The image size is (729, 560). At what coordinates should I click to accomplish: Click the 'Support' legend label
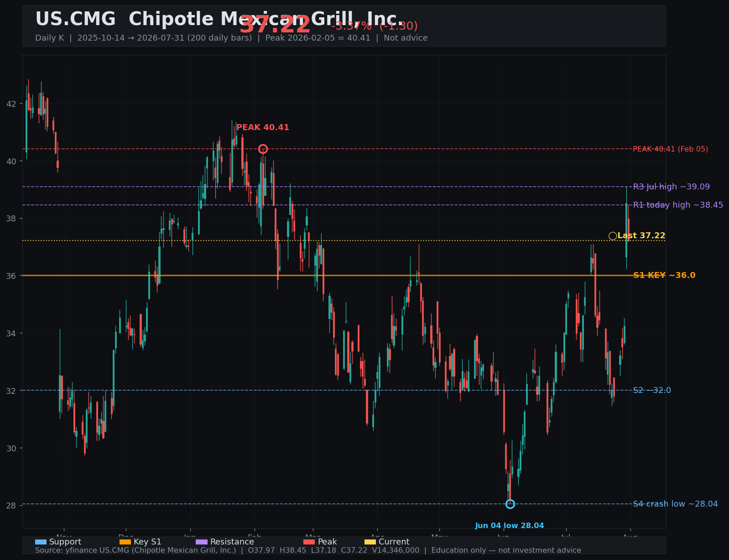tap(65, 542)
